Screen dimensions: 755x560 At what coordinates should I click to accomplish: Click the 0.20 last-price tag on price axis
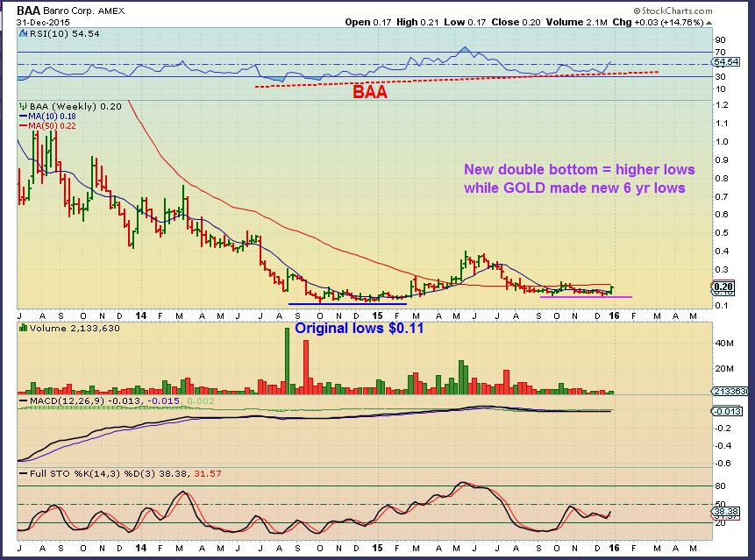[x=723, y=287]
